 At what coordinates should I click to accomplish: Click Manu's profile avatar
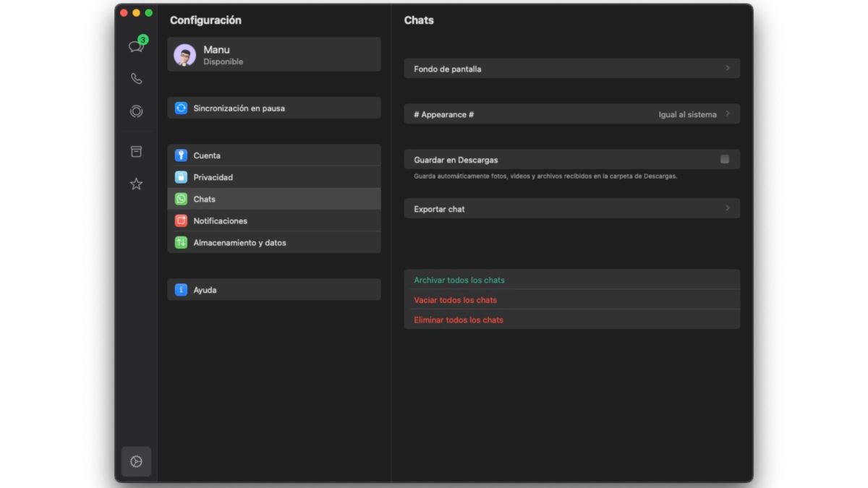point(185,55)
